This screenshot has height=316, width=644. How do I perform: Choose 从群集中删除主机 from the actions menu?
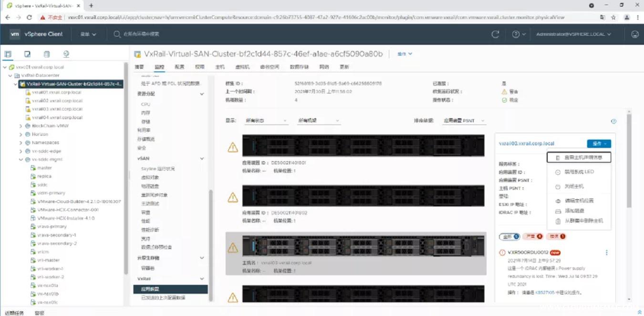(x=579, y=221)
